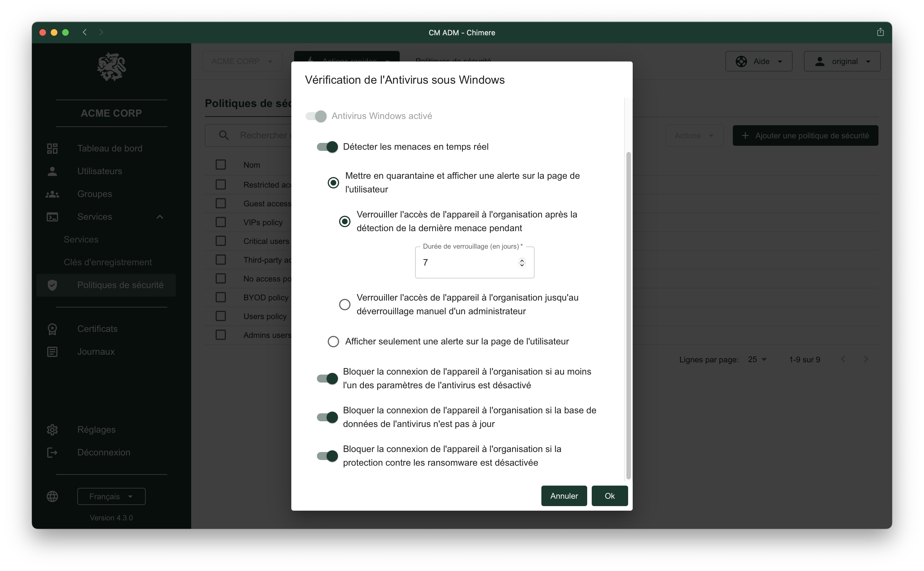Go back with the title bar arrow

(x=84, y=32)
